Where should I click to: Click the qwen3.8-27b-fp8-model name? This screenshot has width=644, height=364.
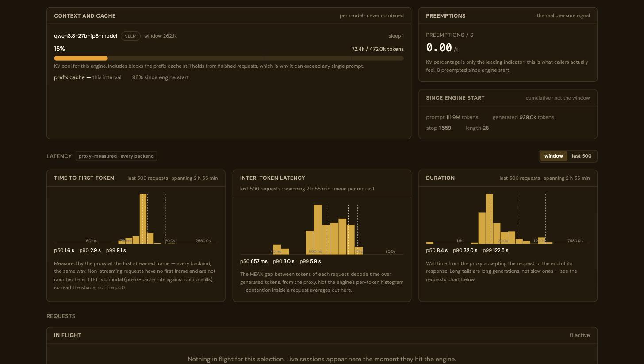[85, 36]
